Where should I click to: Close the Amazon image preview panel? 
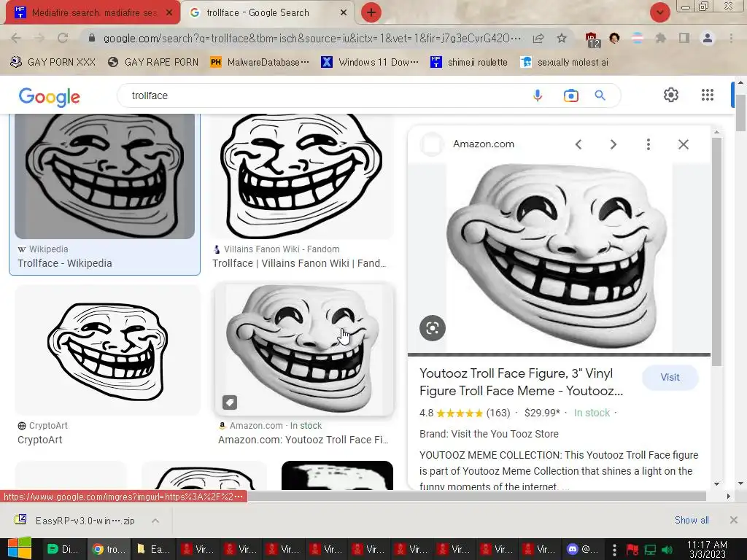click(683, 144)
